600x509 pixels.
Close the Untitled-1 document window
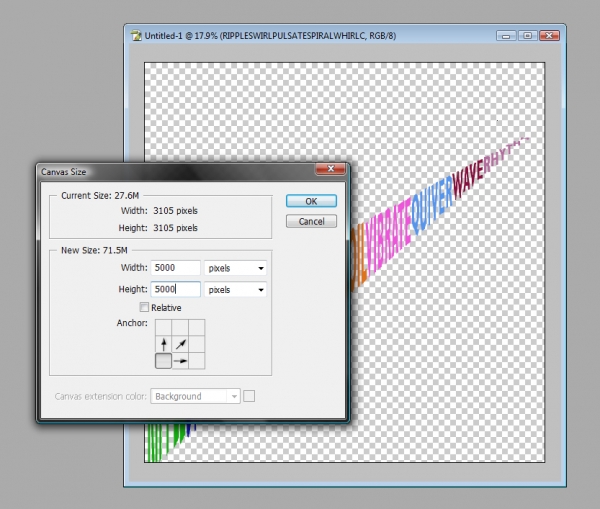(x=549, y=36)
